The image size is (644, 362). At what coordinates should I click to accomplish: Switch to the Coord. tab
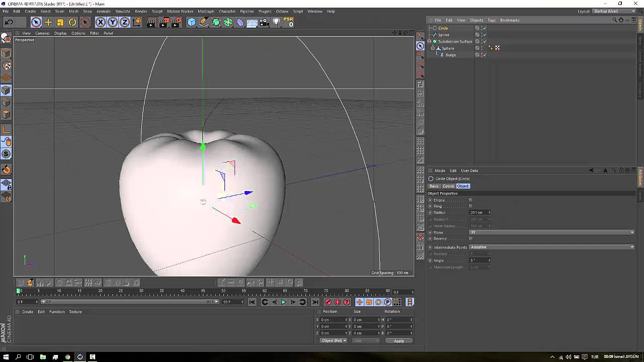448,186
